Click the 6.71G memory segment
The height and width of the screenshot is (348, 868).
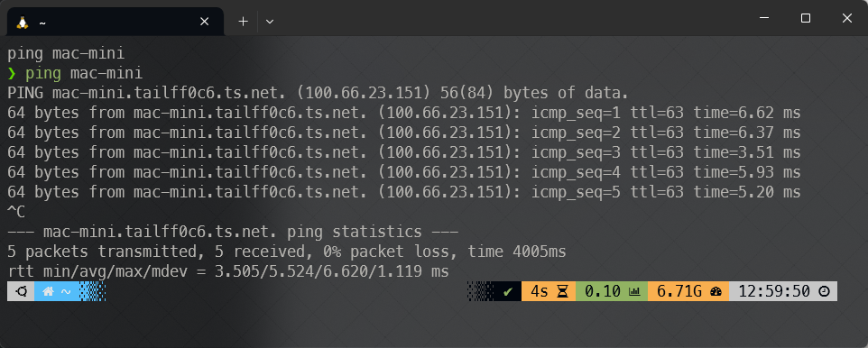tap(689, 291)
